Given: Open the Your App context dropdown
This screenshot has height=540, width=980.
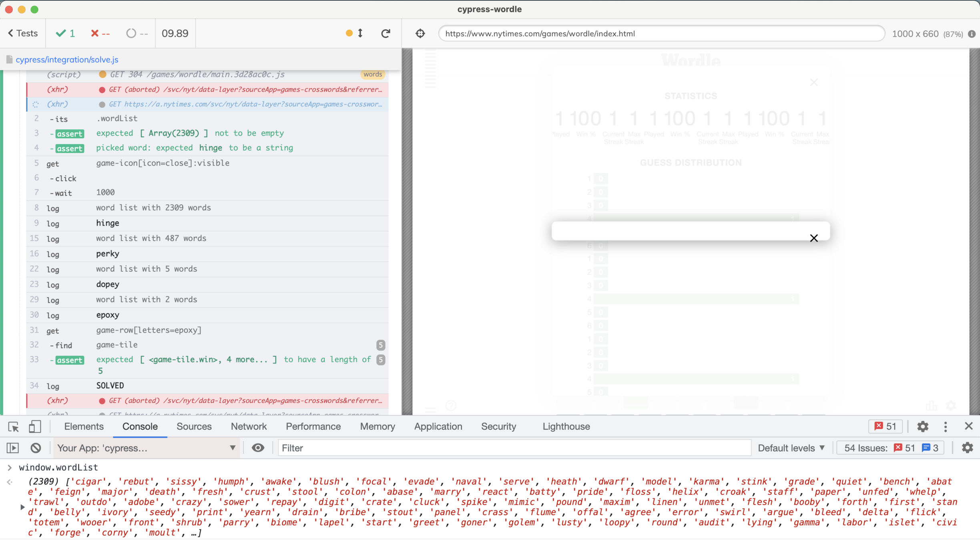Looking at the screenshot, I should click(x=147, y=448).
